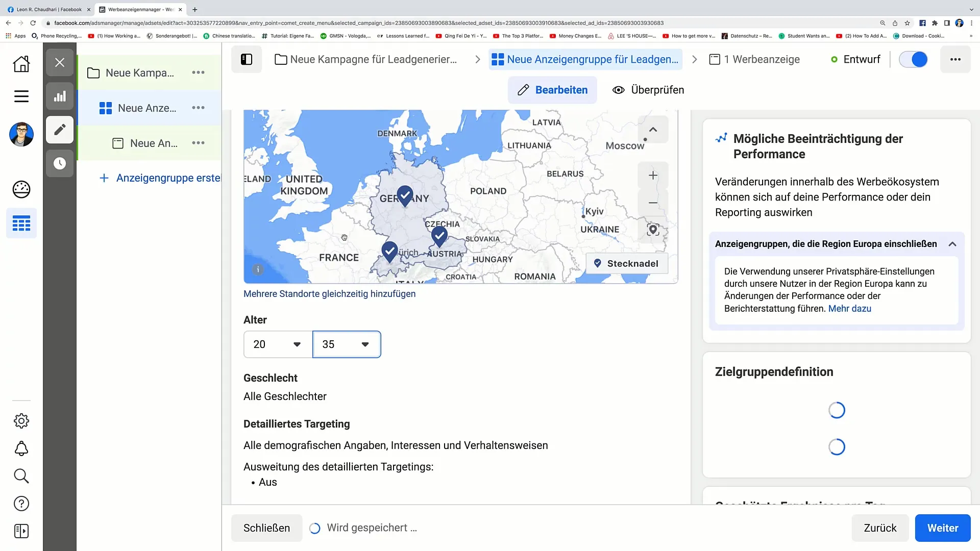
Task: Collapse Anzeigengruppen Region Europa section
Action: coord(952,244)
